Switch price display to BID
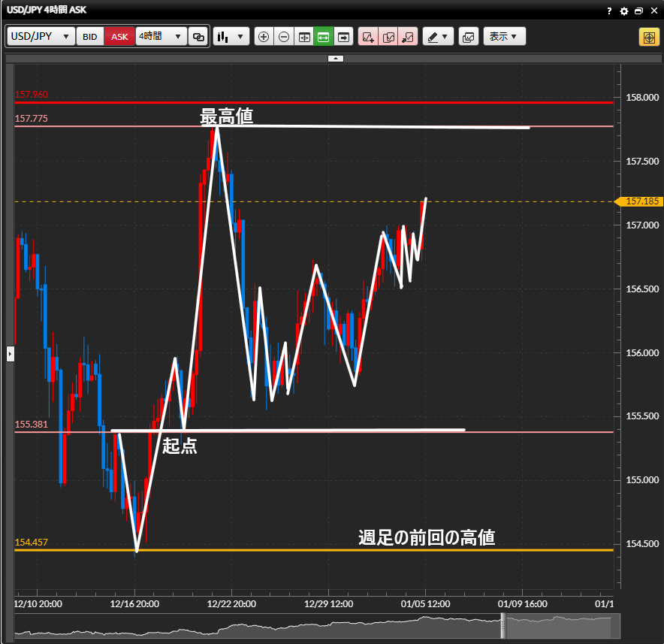This screenshot has height=644, width=664. (90, 36)
